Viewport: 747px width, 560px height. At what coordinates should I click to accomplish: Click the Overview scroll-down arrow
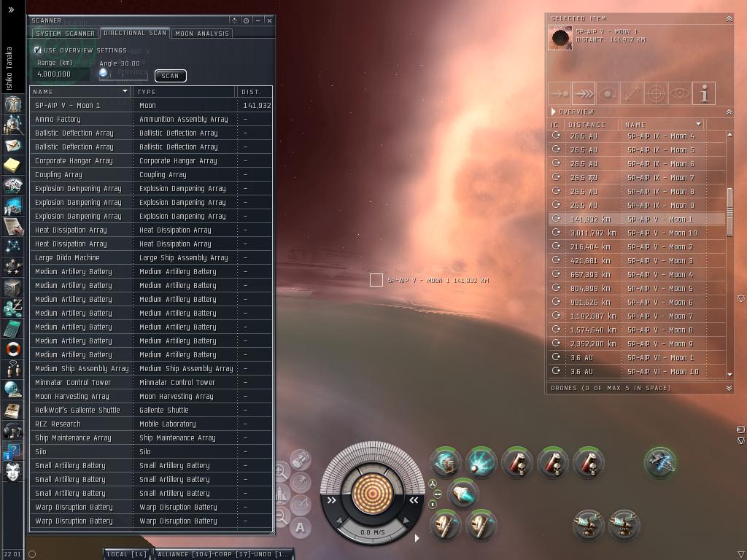[x=729, y=375]
